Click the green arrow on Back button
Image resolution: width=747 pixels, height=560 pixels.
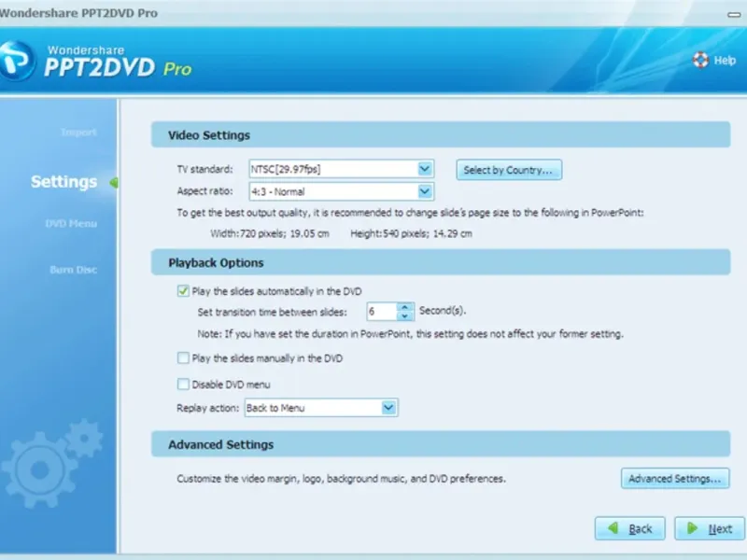(x=613, y=528)
